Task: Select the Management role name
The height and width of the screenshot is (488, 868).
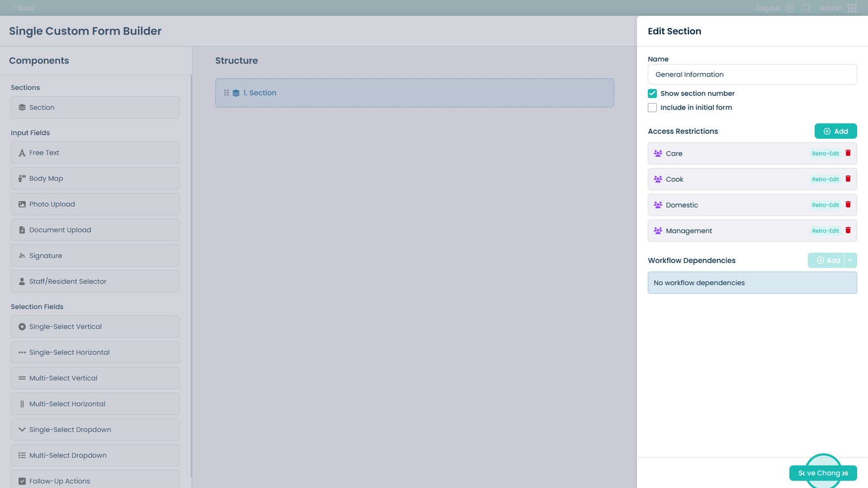Action: pyautogui.click(x=689, y=231)
